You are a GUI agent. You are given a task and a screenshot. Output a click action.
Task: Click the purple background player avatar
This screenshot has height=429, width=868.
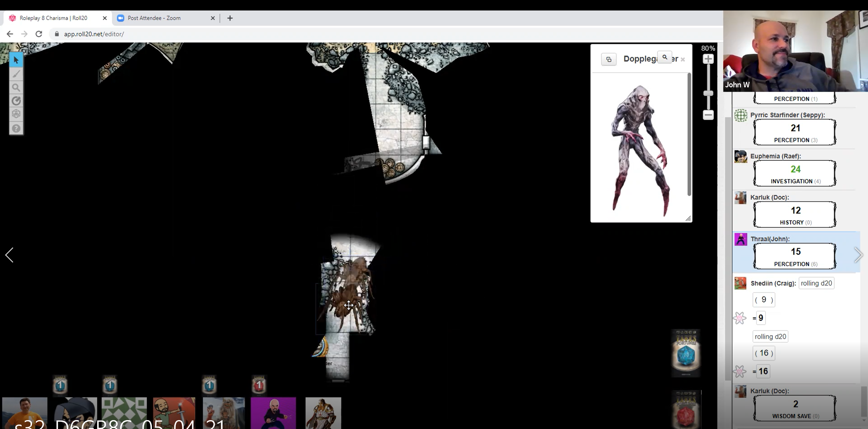point(273,413)
